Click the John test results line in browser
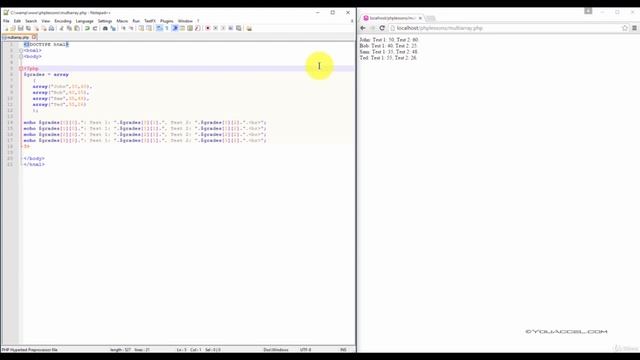 [x=389, y=40]
